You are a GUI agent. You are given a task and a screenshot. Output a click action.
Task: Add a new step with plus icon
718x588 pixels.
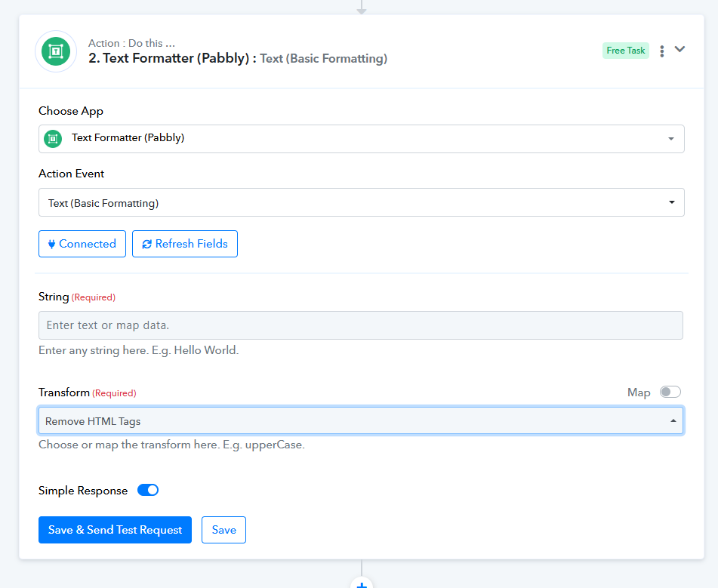[362, 583]
